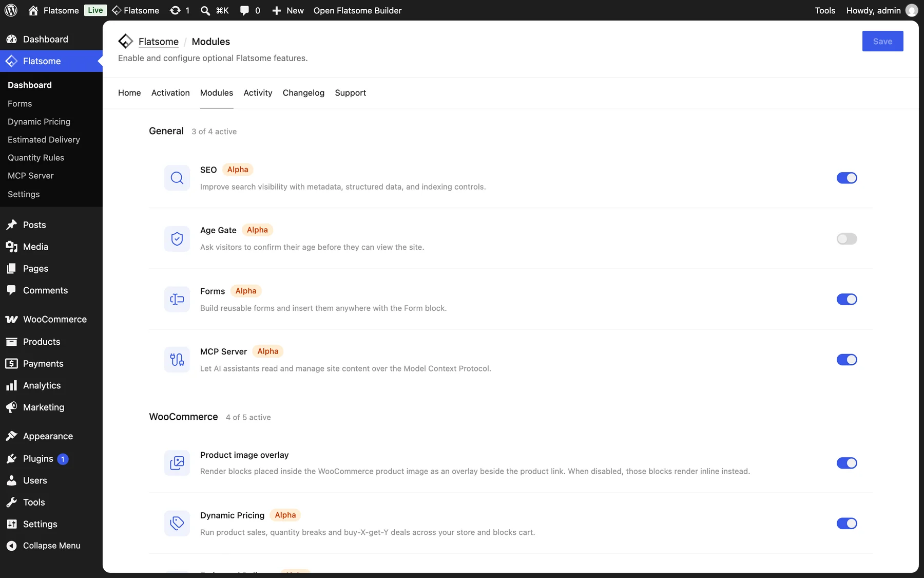Turn off the Forms module toggle
This screenshot has width=924, height=578.
[x=847, y=299]
